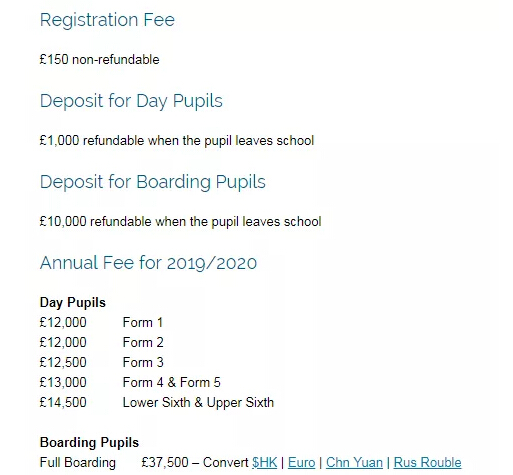The width and height of the screenshot is (513, 475).
Task: Click the bold Boarding Pupils label
Action: click(89, 442)
